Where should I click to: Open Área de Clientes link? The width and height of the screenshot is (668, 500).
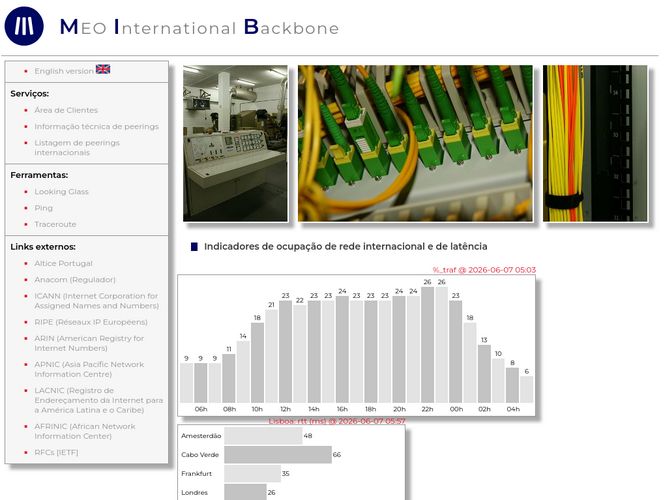[x=66, y=110]
